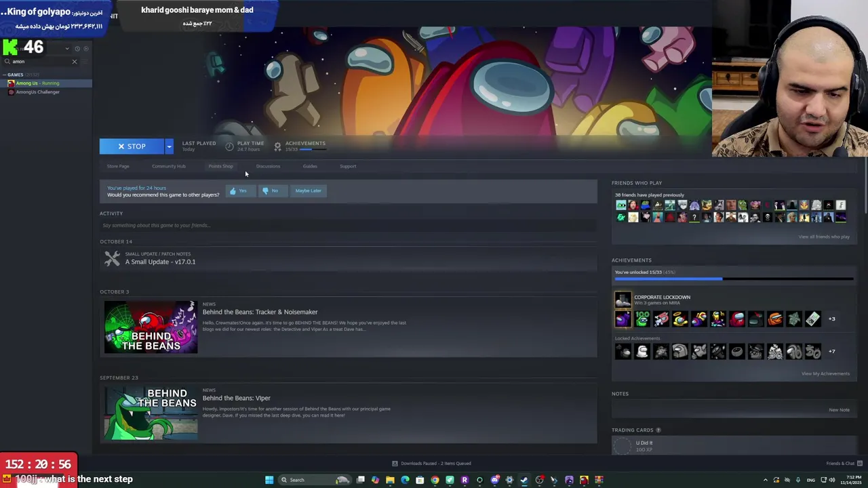
Task: Open the Store Page tab
Action: click(118, 166)
